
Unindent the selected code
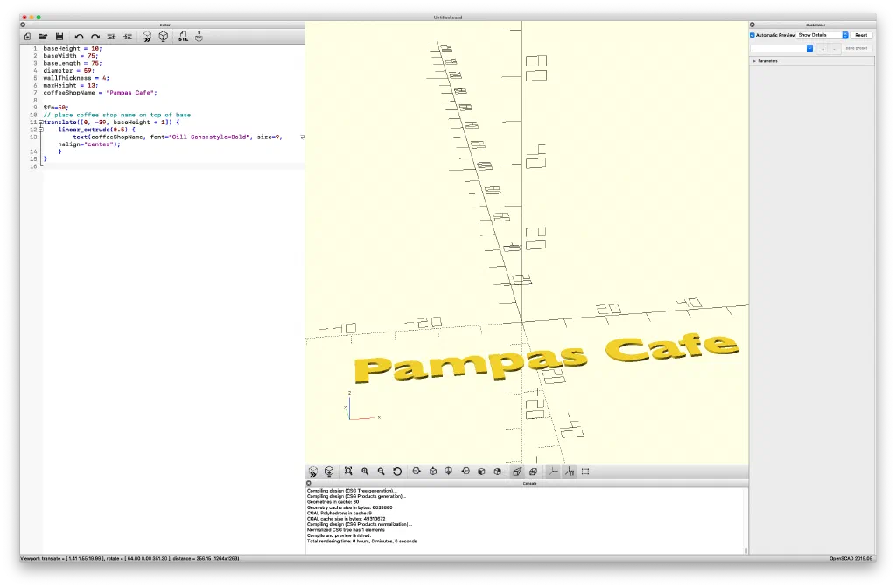111,37
